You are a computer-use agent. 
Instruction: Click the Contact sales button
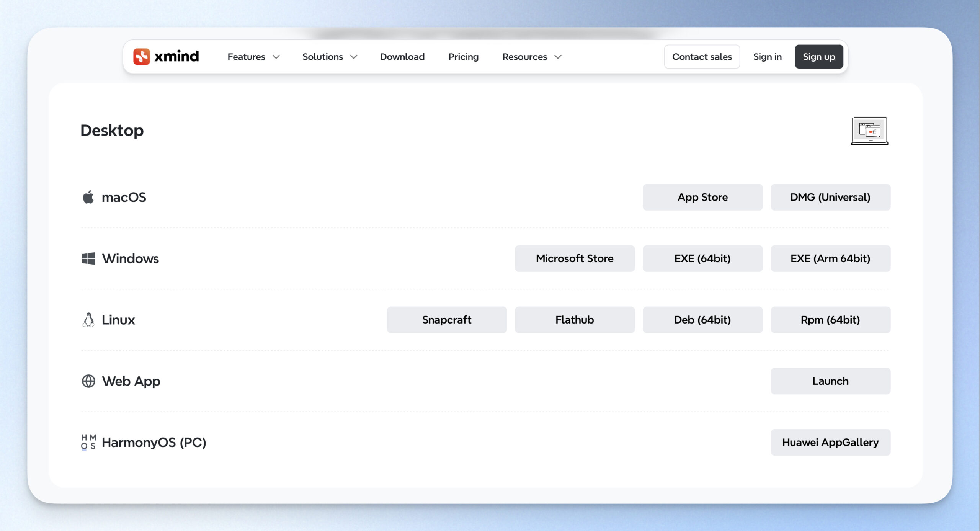(x=702, y=57)
